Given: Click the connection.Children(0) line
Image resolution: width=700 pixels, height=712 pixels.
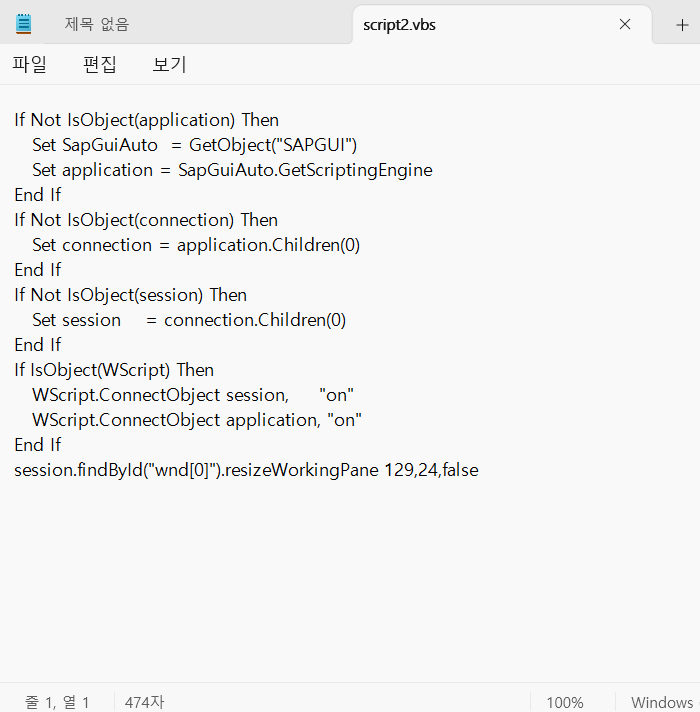Looking at the screenshot, I should 189,320.
